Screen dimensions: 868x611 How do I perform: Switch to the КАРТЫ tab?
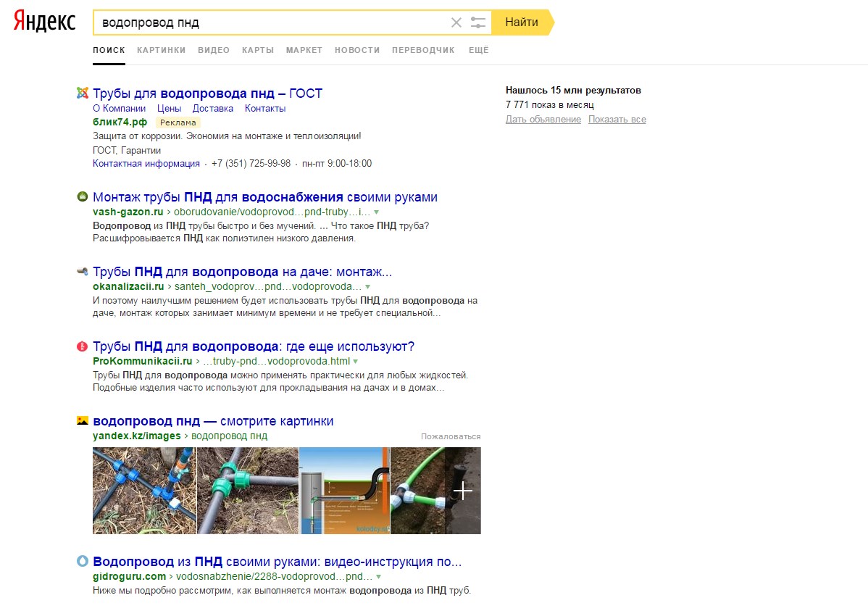tap(258, 50)
